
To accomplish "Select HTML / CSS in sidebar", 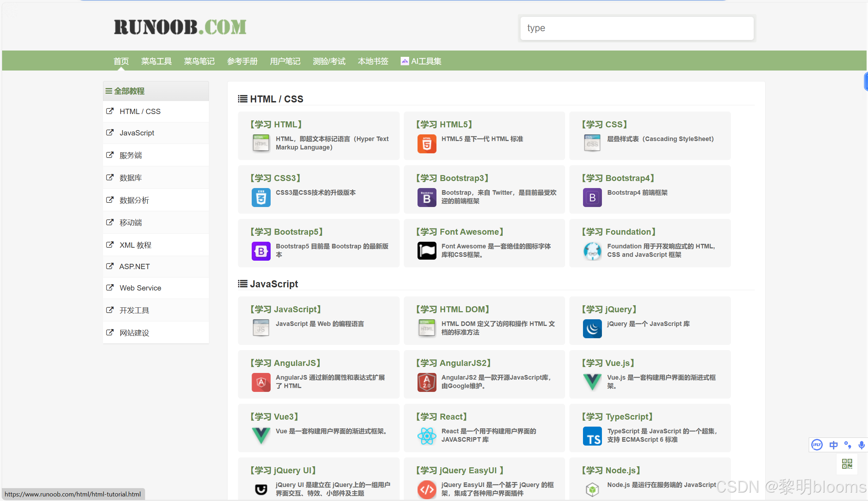I will point(156,112).
